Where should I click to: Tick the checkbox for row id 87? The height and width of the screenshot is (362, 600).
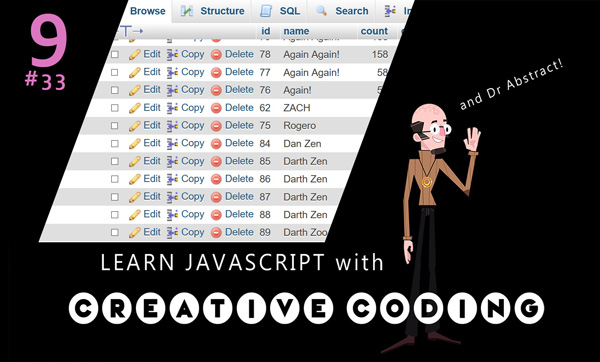point(115,197)
